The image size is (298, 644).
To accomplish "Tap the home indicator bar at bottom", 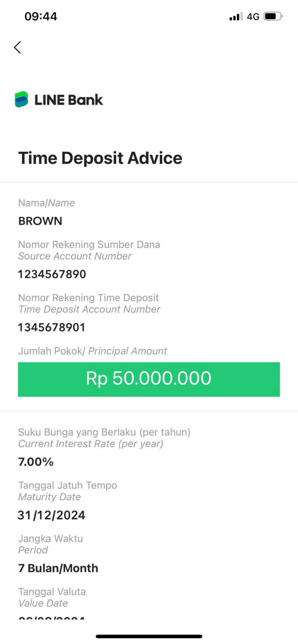I will (x=149, y=636).
